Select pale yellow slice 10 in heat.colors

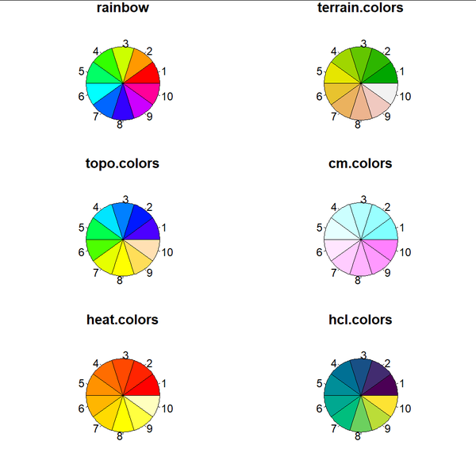click(145, 404)
